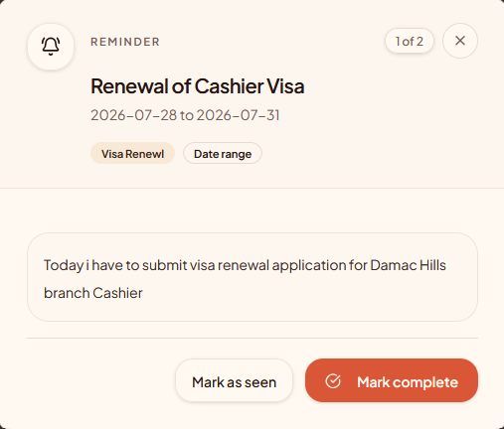Close the reminder dialog with the X
Screen dimensions: 504x429
[x=460, y=41]
